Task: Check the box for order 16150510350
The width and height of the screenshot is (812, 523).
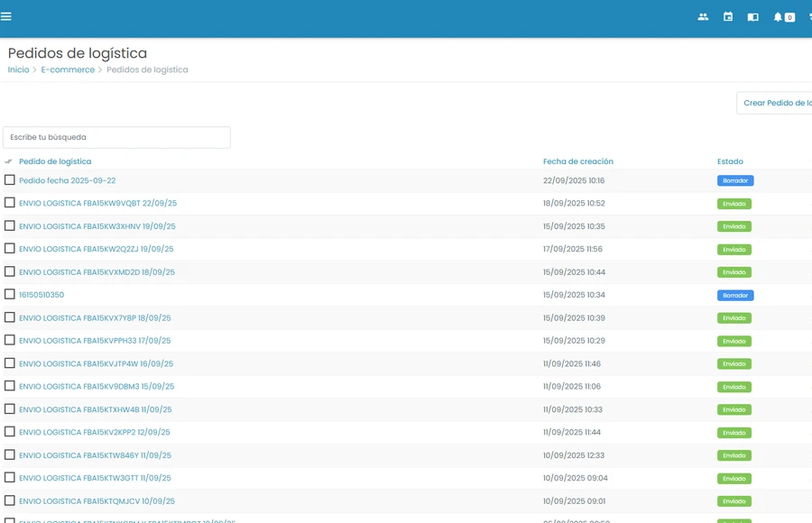Action: 9,294
